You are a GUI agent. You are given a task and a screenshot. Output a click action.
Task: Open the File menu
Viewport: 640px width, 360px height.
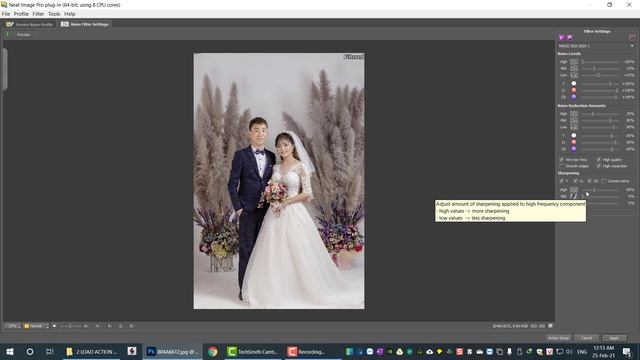pyautogui.click(x=6, y=14)
